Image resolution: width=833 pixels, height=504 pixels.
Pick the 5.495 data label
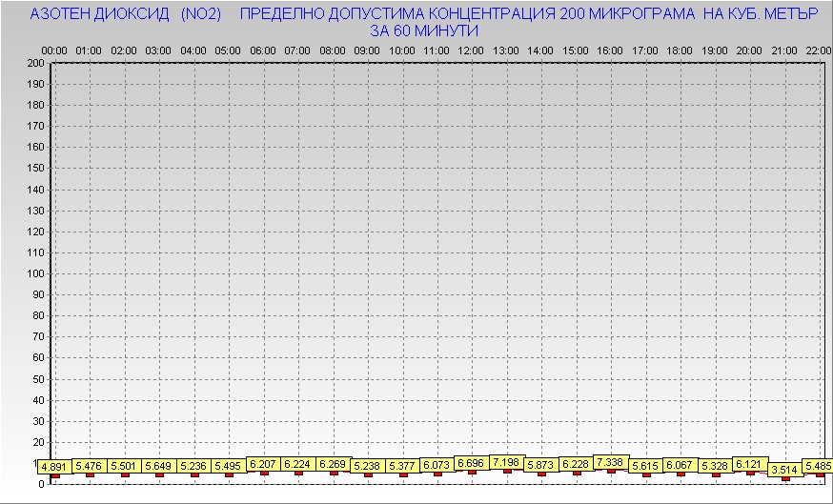(x=228, y=466)
